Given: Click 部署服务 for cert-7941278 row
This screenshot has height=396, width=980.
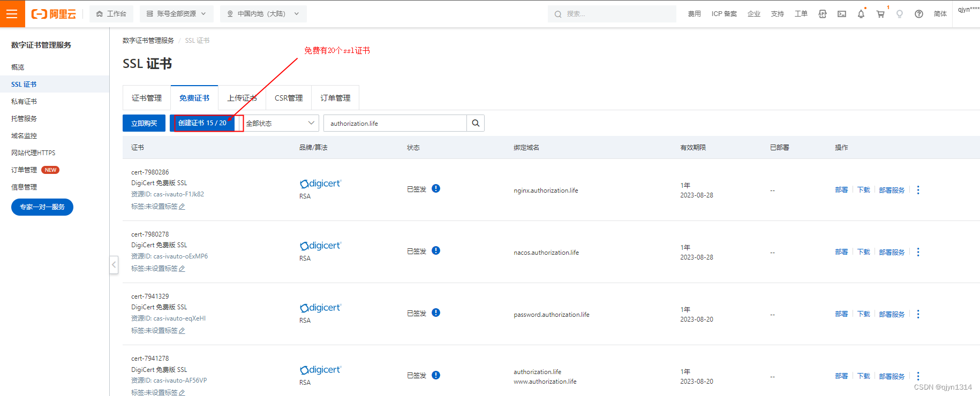Looking at the screenshot, I should click(x=892, y=376).
